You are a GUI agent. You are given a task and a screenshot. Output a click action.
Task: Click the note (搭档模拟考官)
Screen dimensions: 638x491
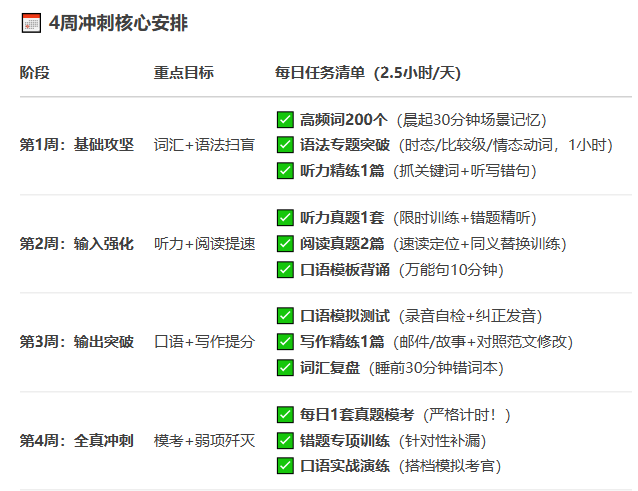click(450, 466)
